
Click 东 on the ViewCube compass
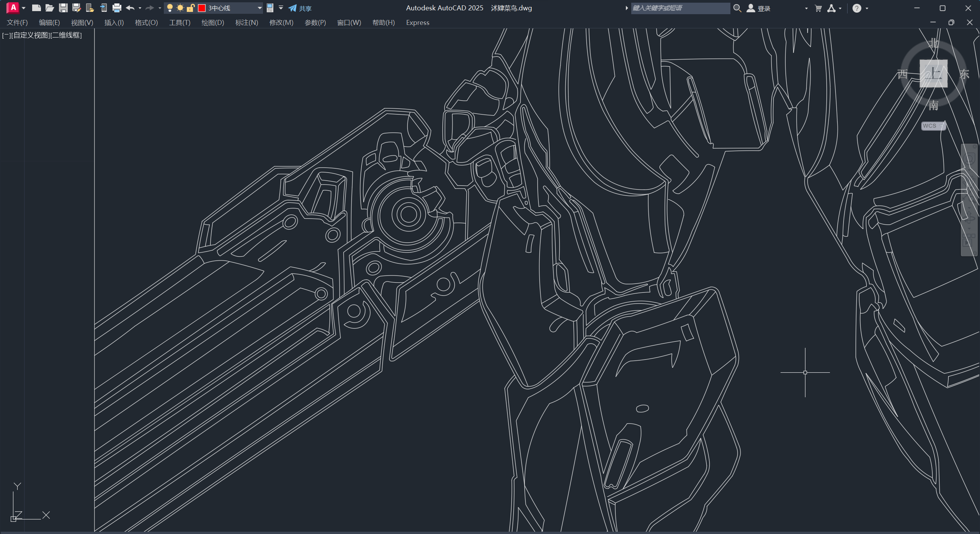[x=964, y=74]
